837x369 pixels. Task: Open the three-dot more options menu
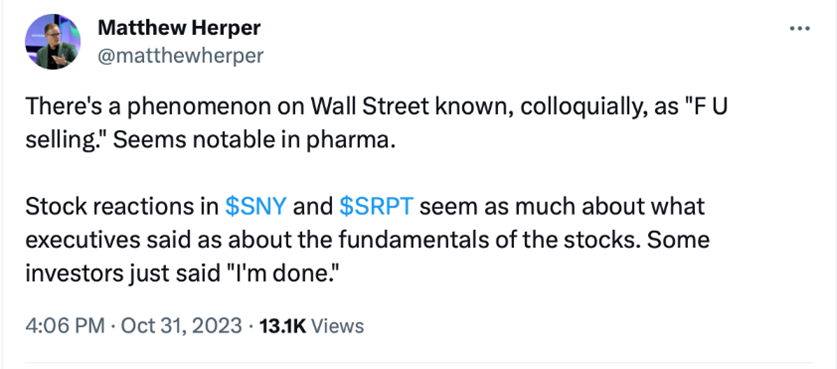pyautogui.click(x=800, y=29)
